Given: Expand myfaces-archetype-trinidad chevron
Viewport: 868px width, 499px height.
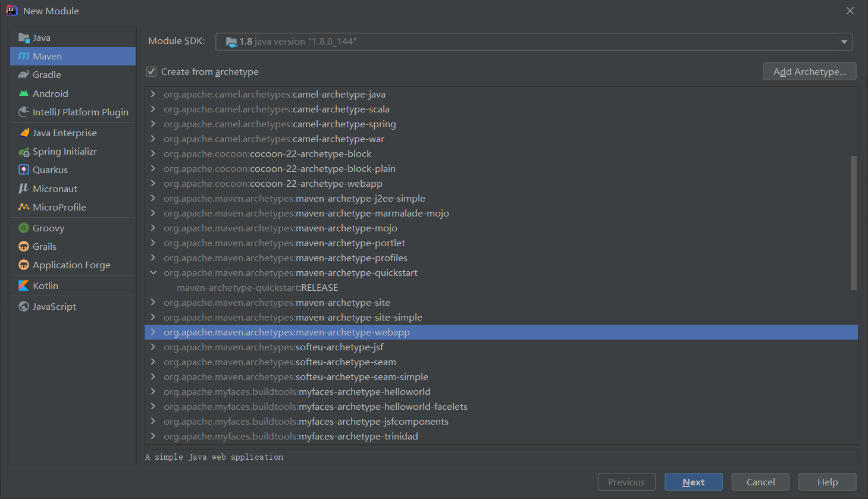Looking at the screenshot, I should tap(153, 436).
